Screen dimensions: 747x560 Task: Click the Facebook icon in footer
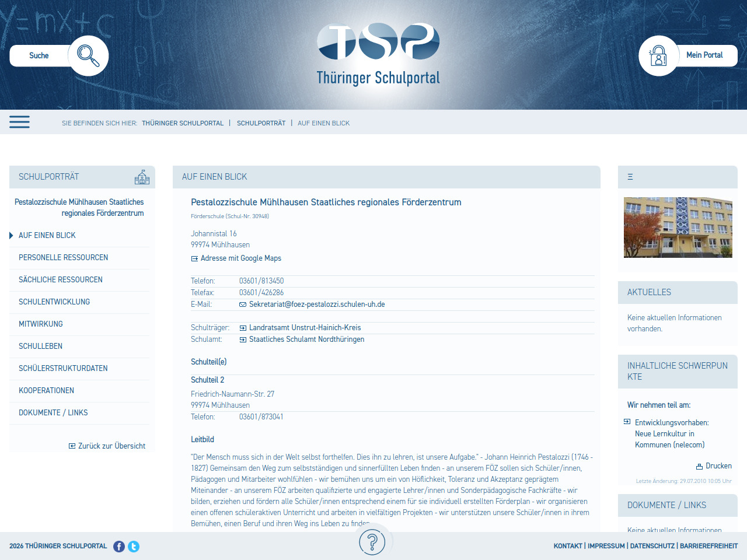pyautogui.click(x=119, y=547)
